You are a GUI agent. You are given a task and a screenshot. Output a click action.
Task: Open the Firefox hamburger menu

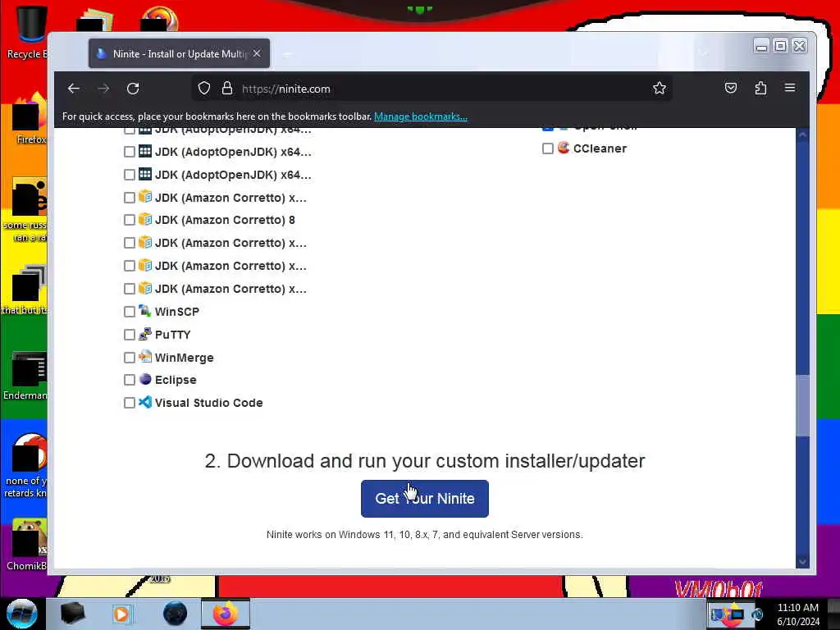point(790,88)
